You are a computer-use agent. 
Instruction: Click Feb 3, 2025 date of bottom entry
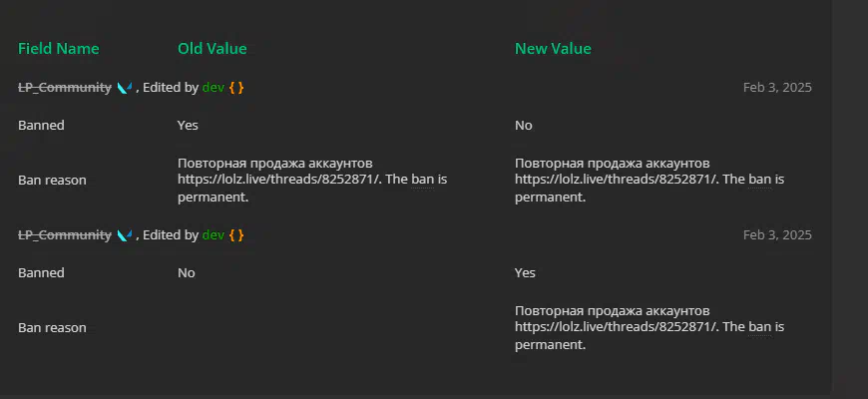tap(777, 235)
